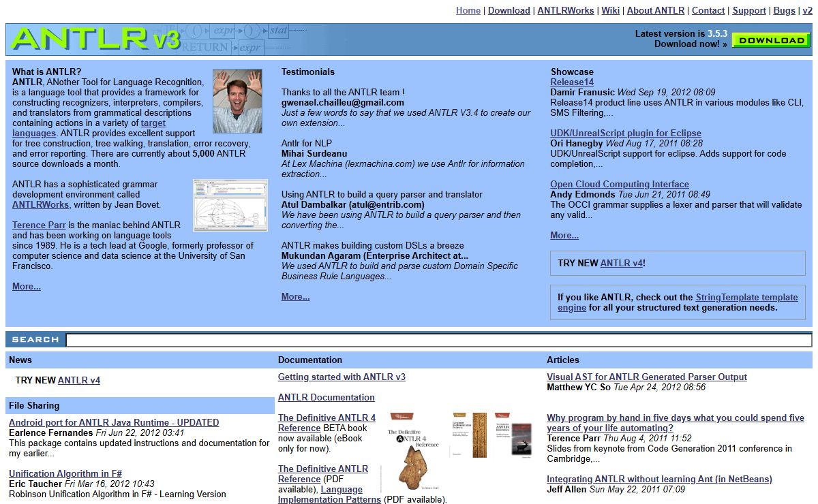The height and width of the screenshot is (504, 818).
Task: Open Integrating ANTLR without learning Ant article
Action: [659, 479]
